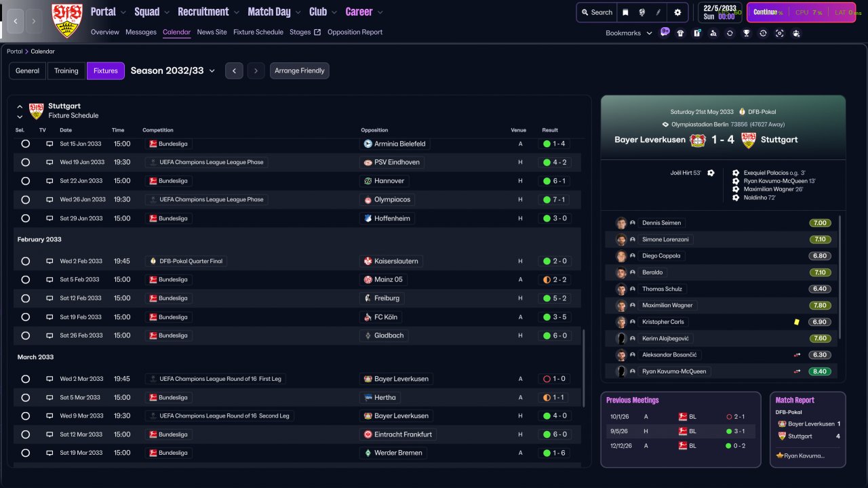Click the TV icon for Arminia Bielefeld fixture
868x488 pixels.
pyautogui.click(x=50, y=144)
